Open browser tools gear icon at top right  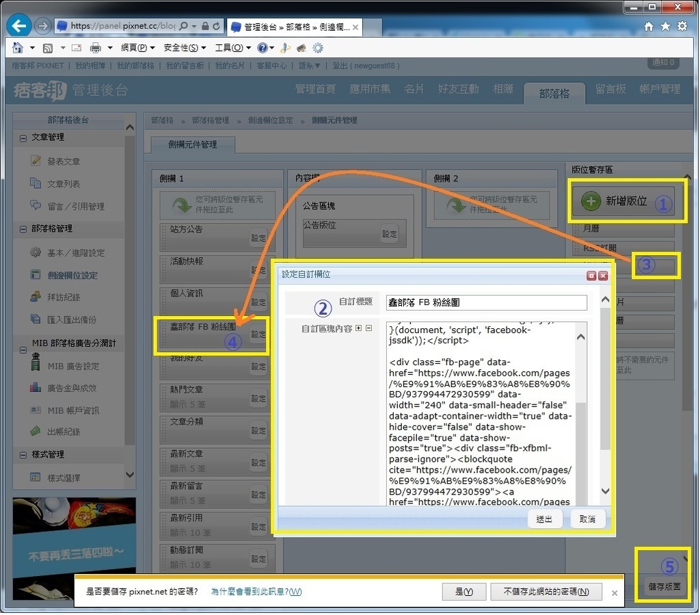(x=682, y=27)
